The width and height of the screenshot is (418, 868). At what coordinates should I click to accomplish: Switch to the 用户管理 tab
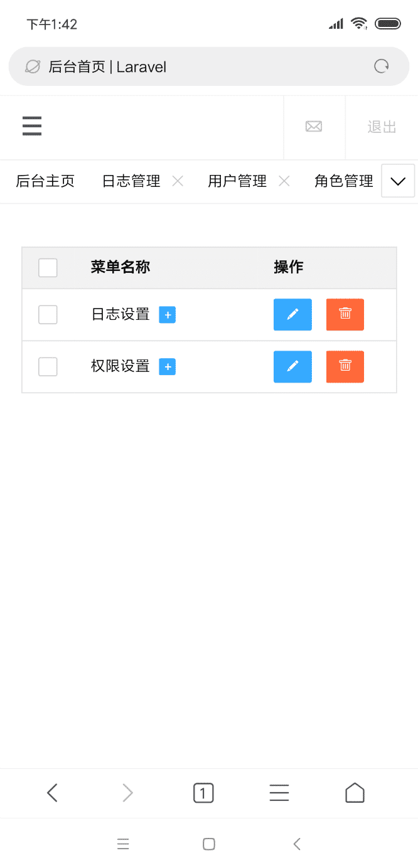tap(237, 181)
